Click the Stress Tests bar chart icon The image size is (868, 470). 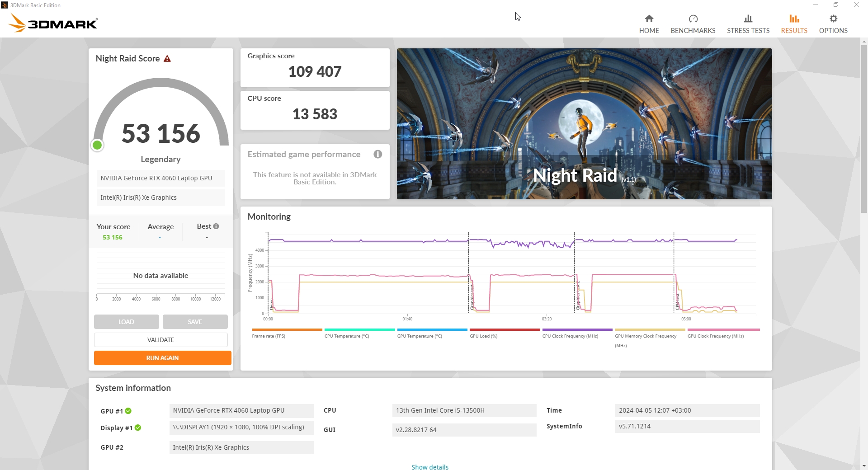748,19
